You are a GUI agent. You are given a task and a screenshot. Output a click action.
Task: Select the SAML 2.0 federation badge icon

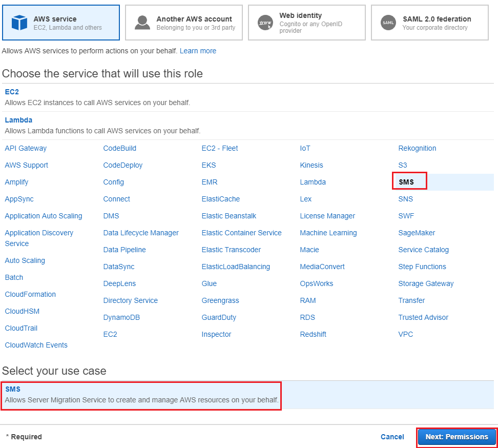click(388, 23)
